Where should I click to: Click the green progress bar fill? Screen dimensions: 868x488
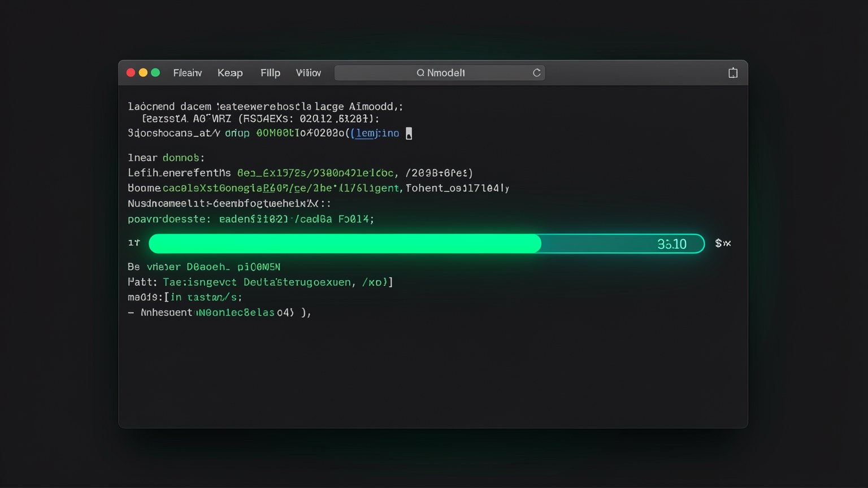pos(345,244)
